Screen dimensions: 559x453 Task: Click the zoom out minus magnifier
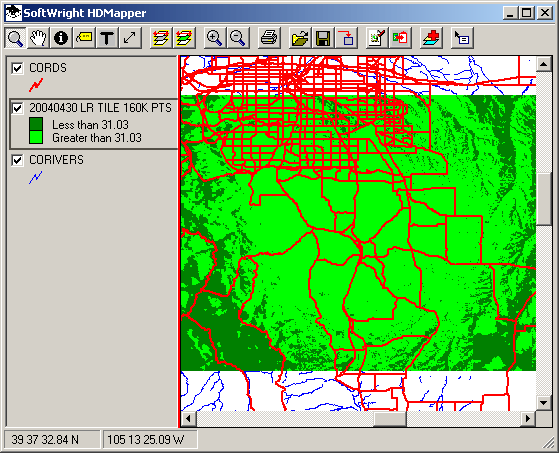(x=237, y=38)
